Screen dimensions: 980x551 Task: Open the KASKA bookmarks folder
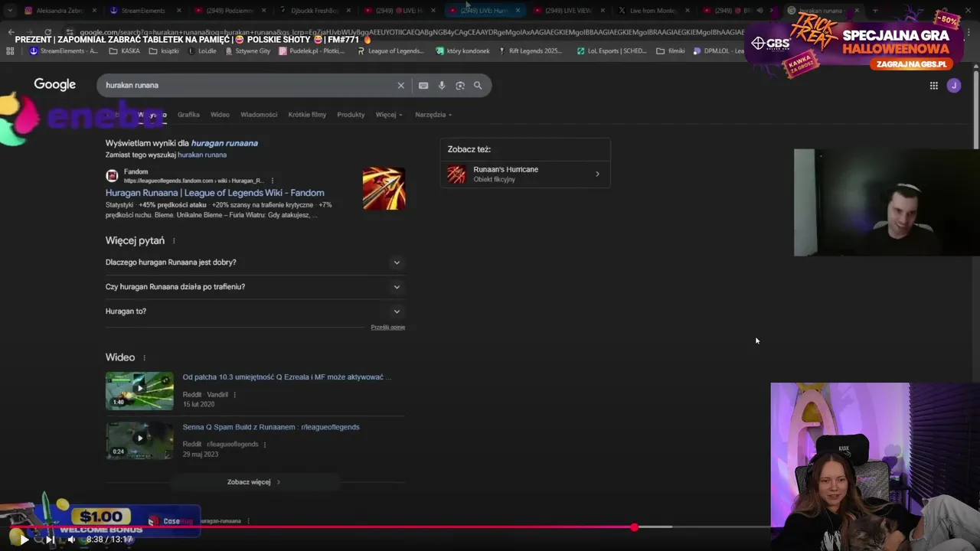tap(125, 51)
